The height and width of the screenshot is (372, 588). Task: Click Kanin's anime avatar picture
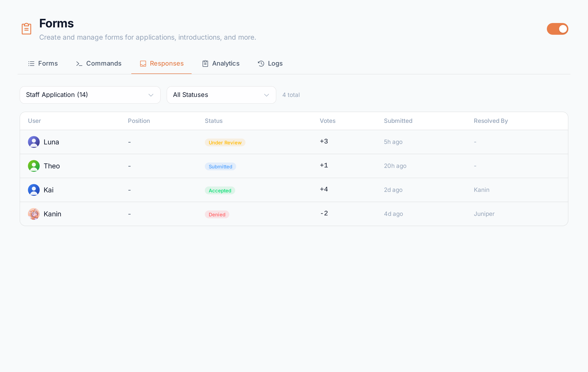coord(34,214)
